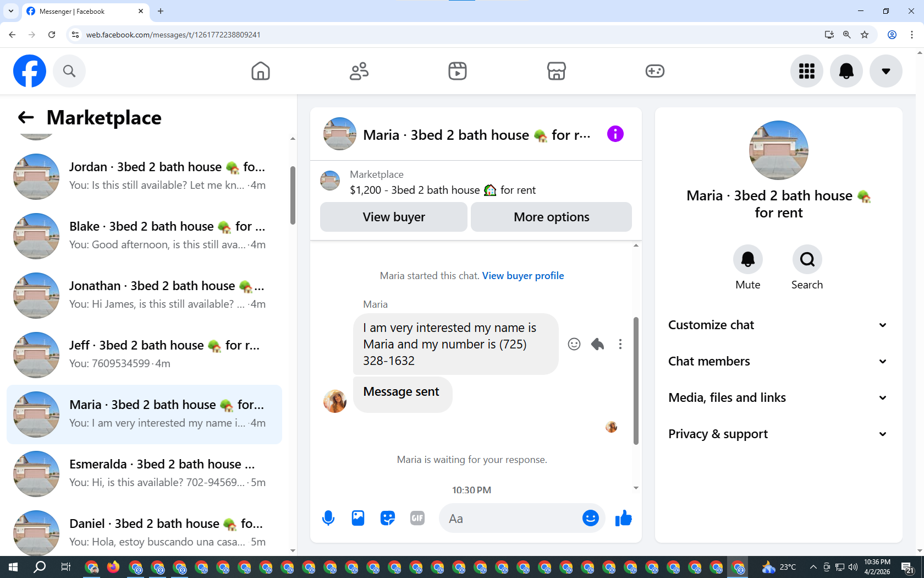Screen dimensions: 924x578
Task: Select the Messenger | Facebook browser tab
Action: 85,11
